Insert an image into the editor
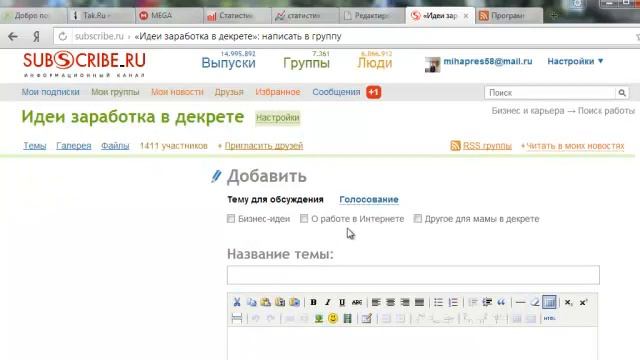Screen dimensions: 640x360 coord(318,318)
